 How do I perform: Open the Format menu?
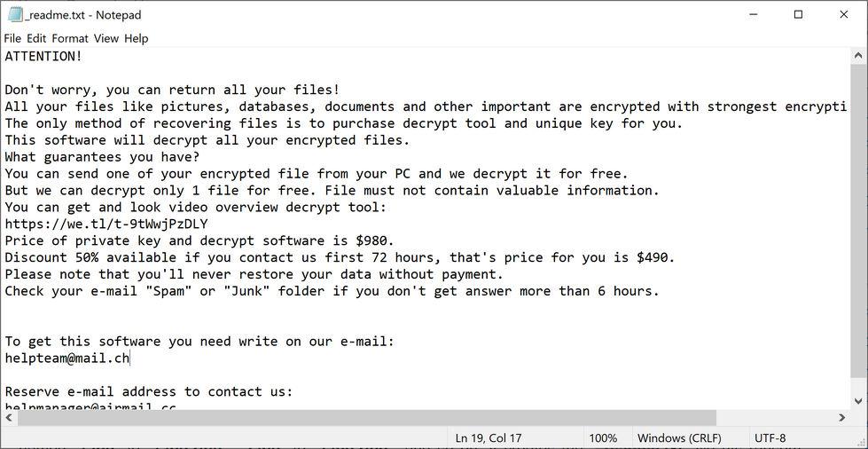(70, 38)
